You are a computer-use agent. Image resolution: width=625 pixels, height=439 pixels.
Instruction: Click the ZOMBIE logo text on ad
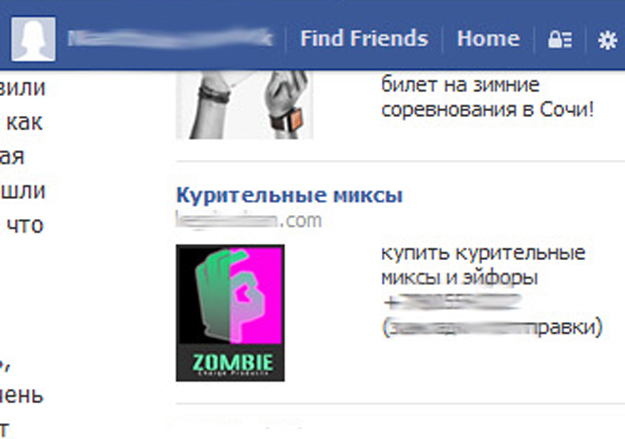click(233, 363)
